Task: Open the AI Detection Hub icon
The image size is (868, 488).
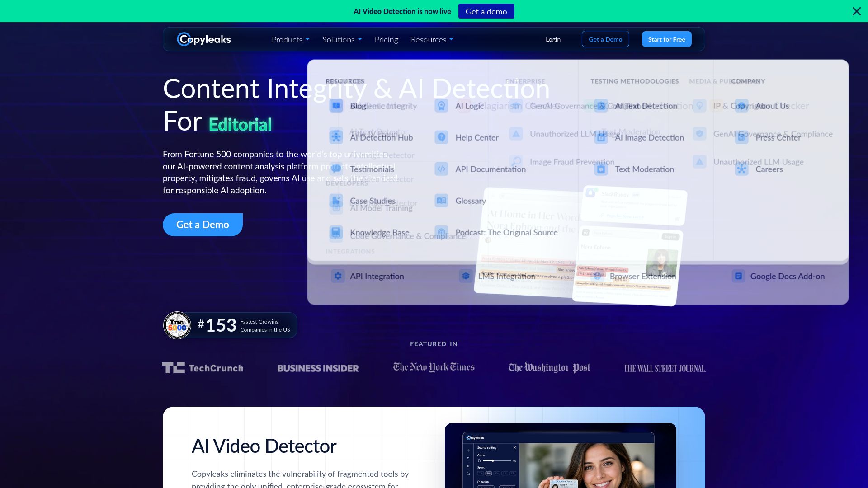Action: pos(336,137)
